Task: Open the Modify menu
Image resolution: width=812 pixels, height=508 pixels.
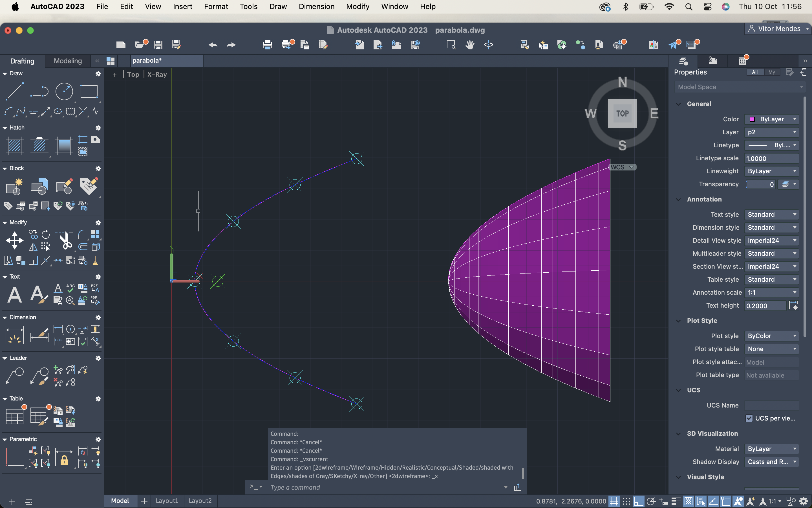Action: tap(357, 6)
